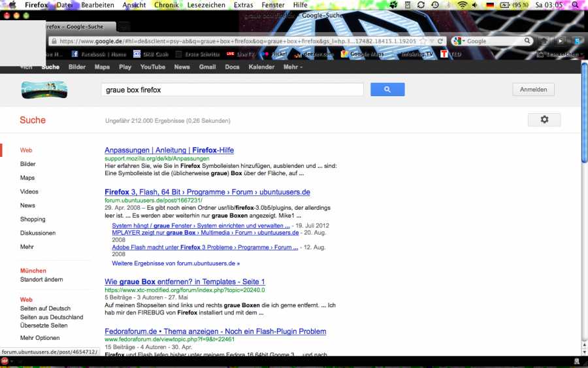588x368 pixels.
Task: Open the Lesezeichen menu in the menu bar
Action: click(206, 5)
